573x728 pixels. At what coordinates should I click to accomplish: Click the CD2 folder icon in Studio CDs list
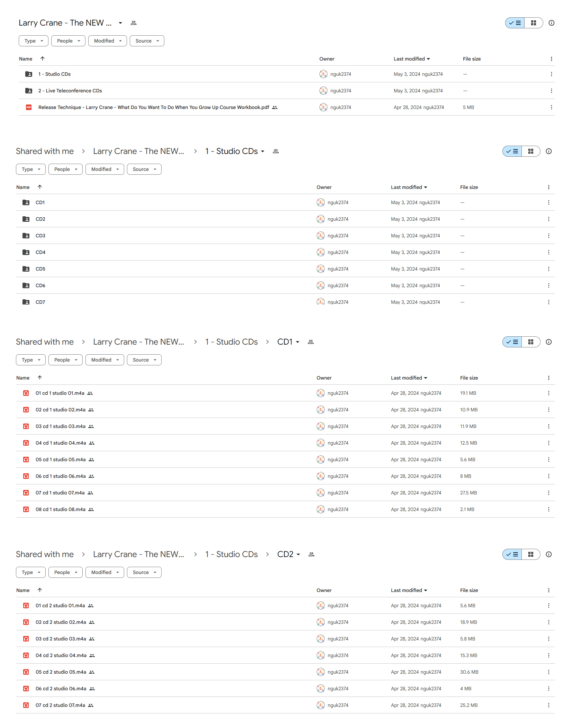tap(26, 219)
